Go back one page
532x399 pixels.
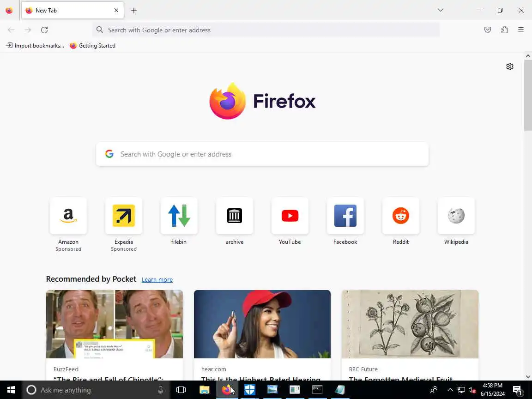11,30
